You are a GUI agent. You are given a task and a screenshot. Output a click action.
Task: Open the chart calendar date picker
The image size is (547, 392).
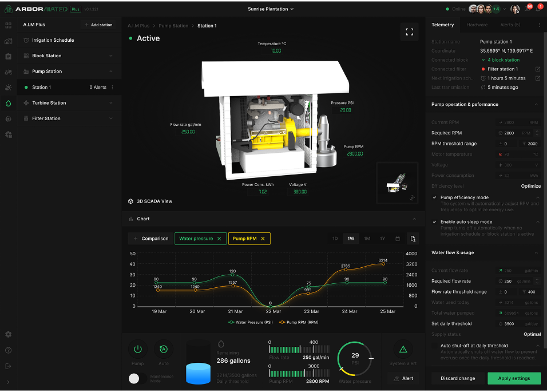click(397, 239)
